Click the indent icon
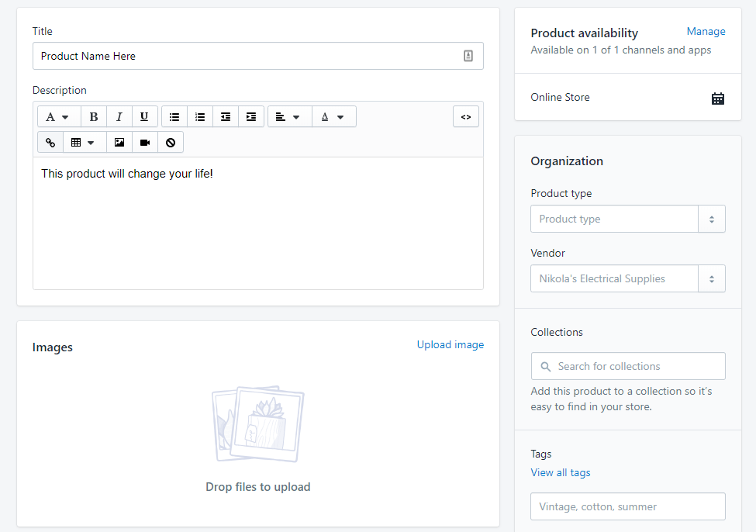This screenshot has height=532, width=756. 251,117
